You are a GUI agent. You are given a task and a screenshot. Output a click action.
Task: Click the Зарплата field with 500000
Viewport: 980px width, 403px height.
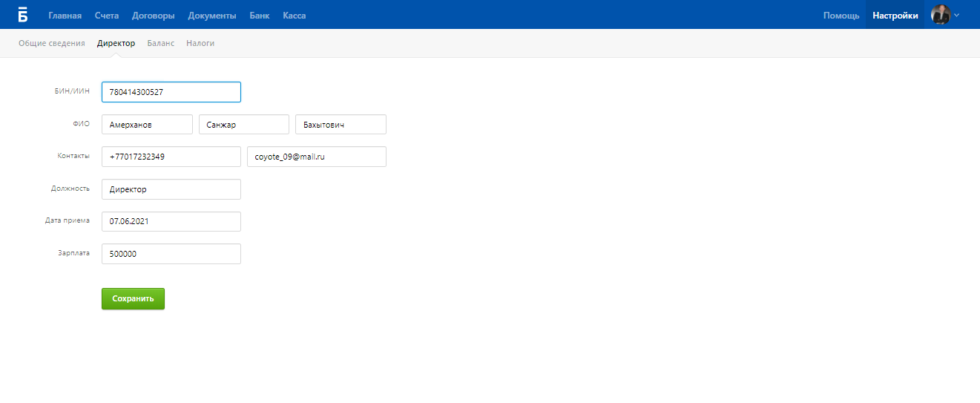(171, 254)
